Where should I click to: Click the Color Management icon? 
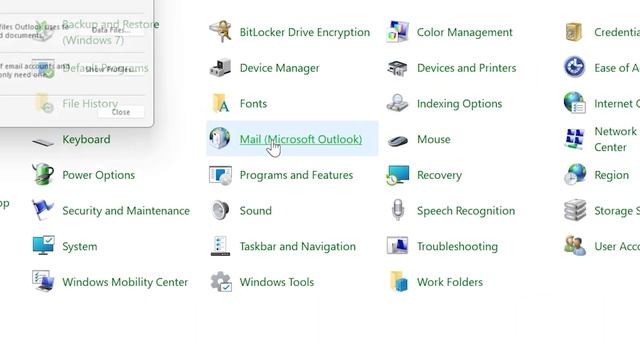(x=398, y=32)
